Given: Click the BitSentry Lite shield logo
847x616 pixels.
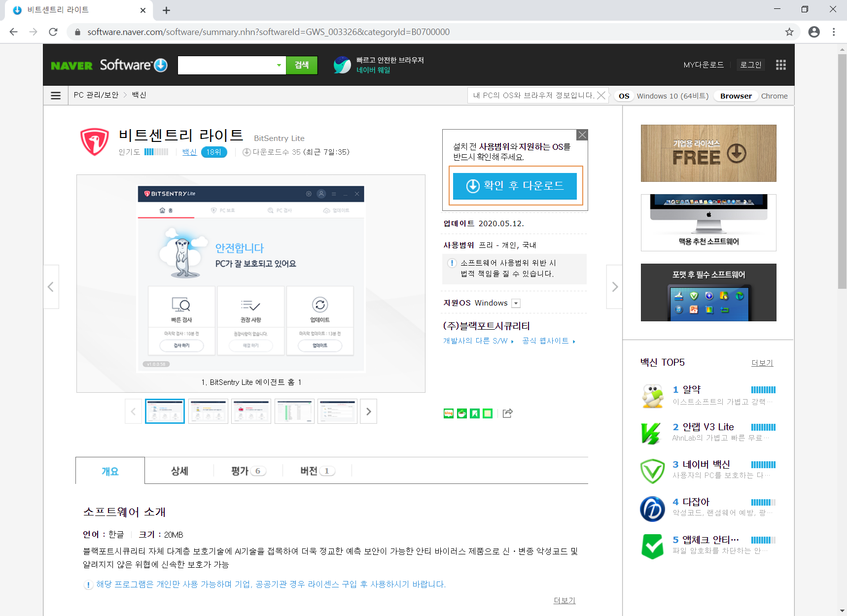Looking at the screenshot, I should [95, 142].
